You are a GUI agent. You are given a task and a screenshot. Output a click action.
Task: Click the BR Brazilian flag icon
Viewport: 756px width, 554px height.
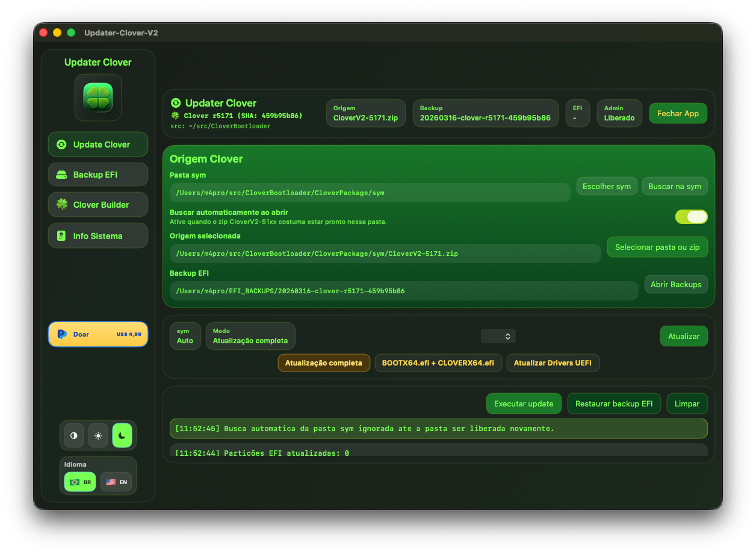pos(74,482)
